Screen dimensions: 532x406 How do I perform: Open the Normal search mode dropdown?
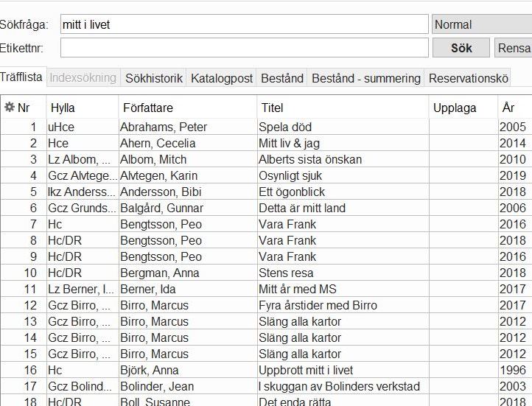pyautogui.click(x=482, y=24)
